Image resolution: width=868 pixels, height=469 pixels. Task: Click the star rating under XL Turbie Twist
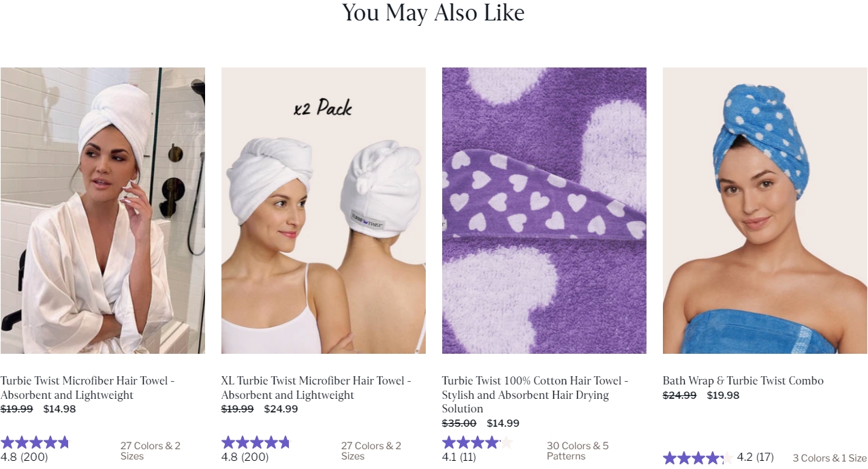tap(255, 442)
